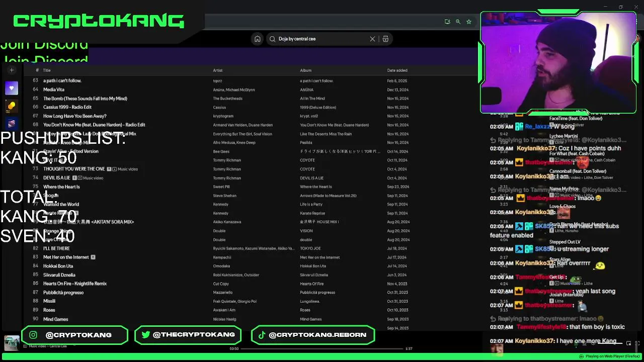This screenshot has height=362, width=644.
Task: Open album Arrows (Made to Measure Vol.26)
Action: click(329, 196)
